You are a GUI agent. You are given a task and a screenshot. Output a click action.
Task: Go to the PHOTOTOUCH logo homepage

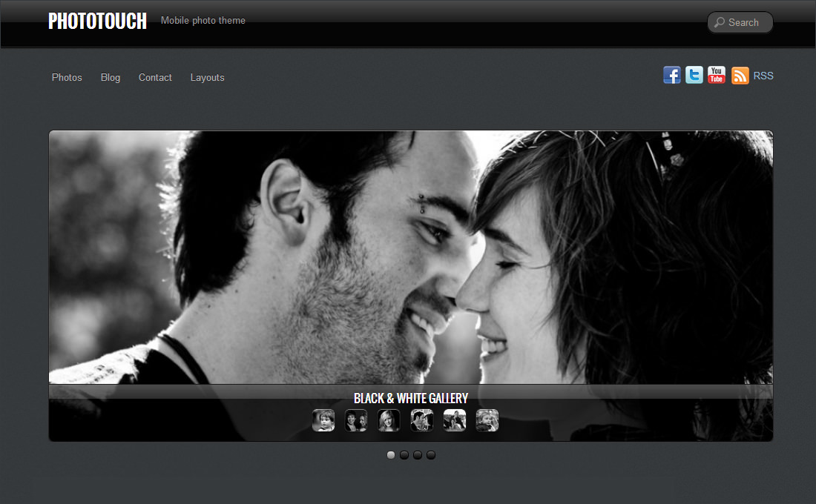(x=97, y=21)
